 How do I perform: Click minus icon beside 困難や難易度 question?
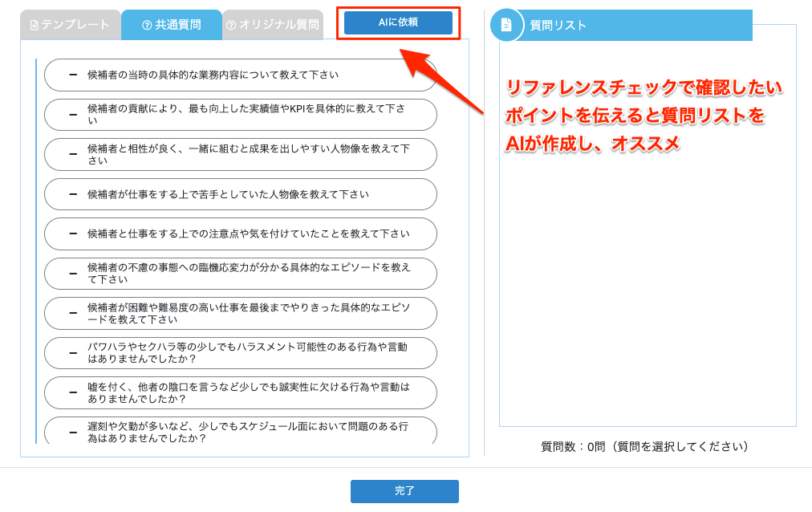tap(73, 313)
